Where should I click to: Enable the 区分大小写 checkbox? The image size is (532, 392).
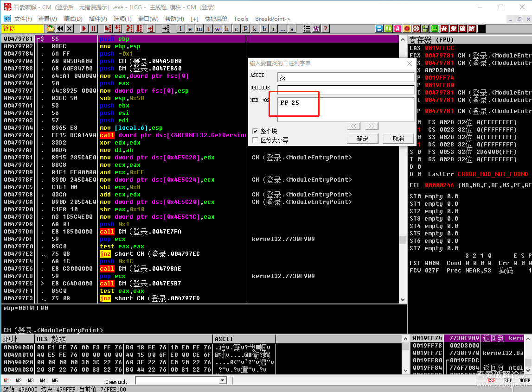click(x=255, y=139)
